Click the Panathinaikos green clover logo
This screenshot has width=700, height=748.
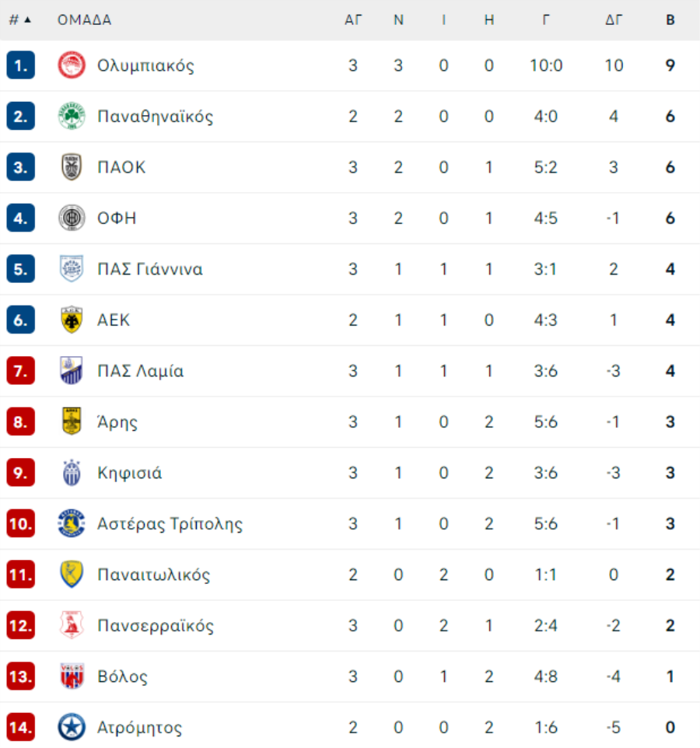click(72, 117)
